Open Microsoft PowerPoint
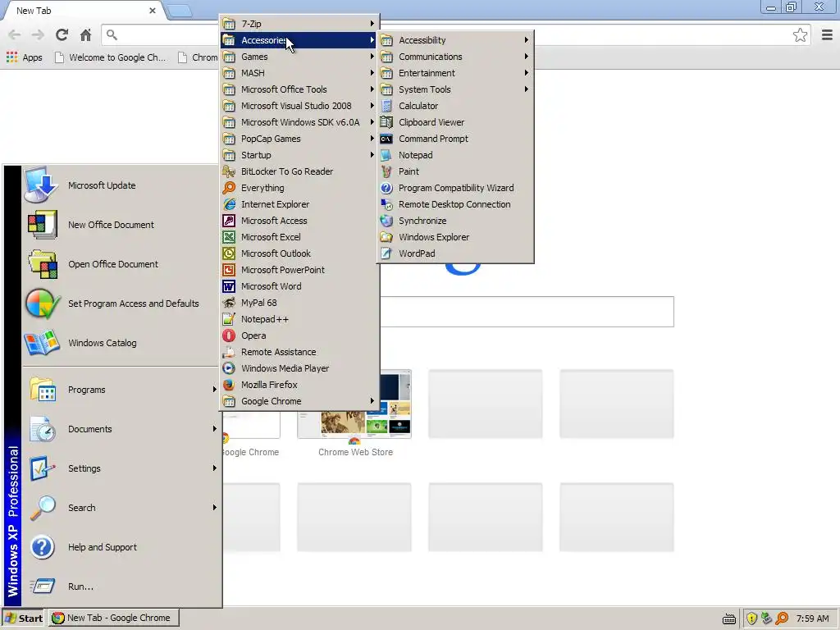 [299, 270]
